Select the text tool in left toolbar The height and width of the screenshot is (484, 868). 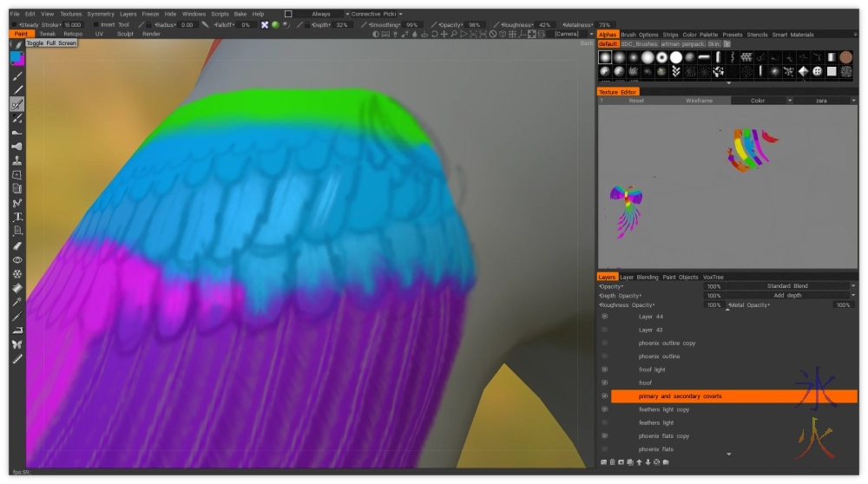click(x=17, y=217)
